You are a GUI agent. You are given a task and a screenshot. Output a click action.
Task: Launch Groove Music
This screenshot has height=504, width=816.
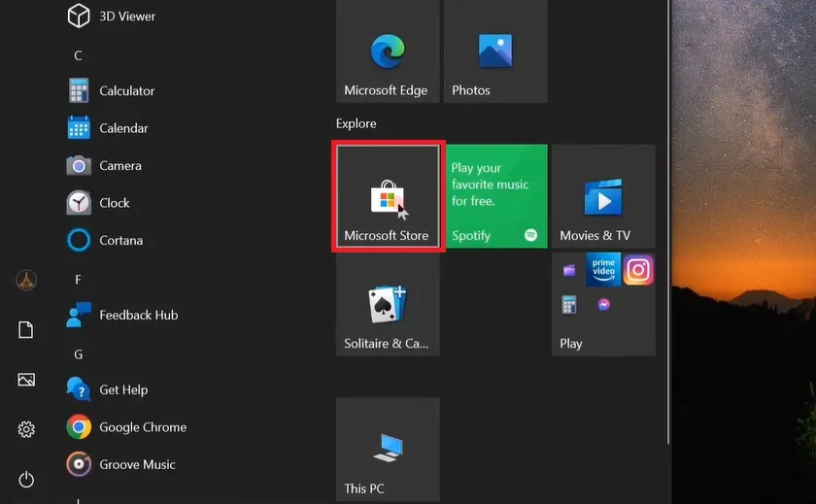coord(120,465)
